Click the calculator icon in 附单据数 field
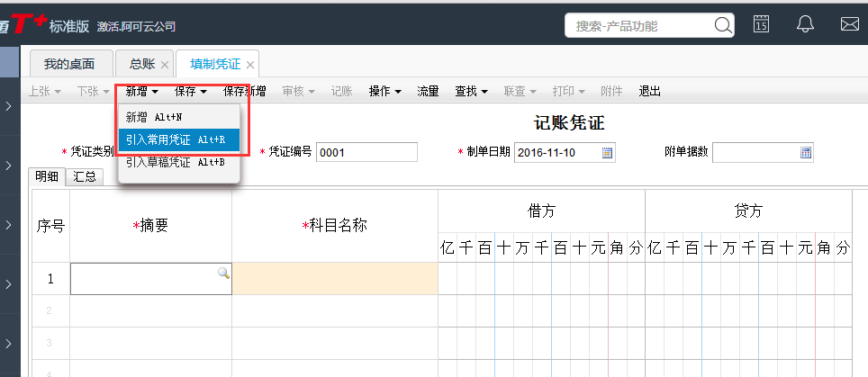The width and height of the screenshot is (868, 377). click(x=806, y=152)
